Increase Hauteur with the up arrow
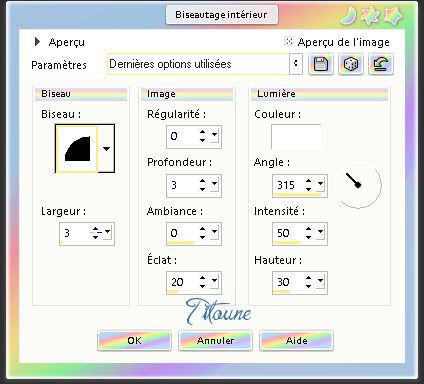 [x=309, y=278]
